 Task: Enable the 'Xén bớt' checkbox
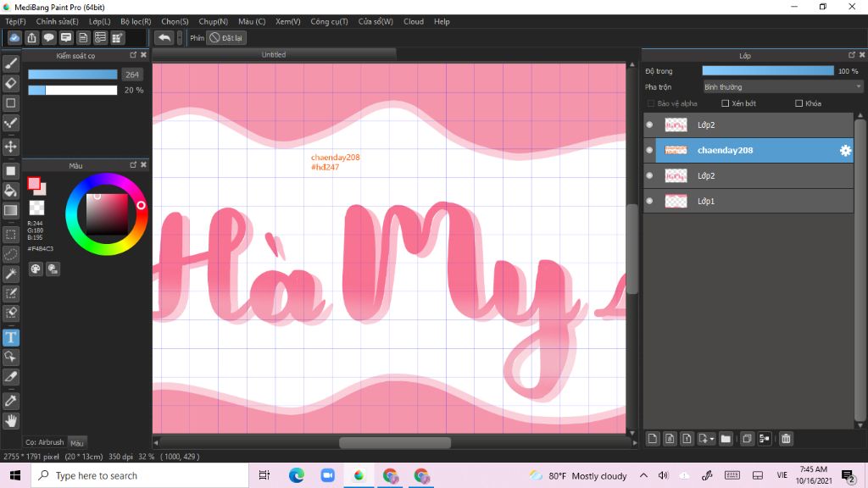(x=726, y=103)
